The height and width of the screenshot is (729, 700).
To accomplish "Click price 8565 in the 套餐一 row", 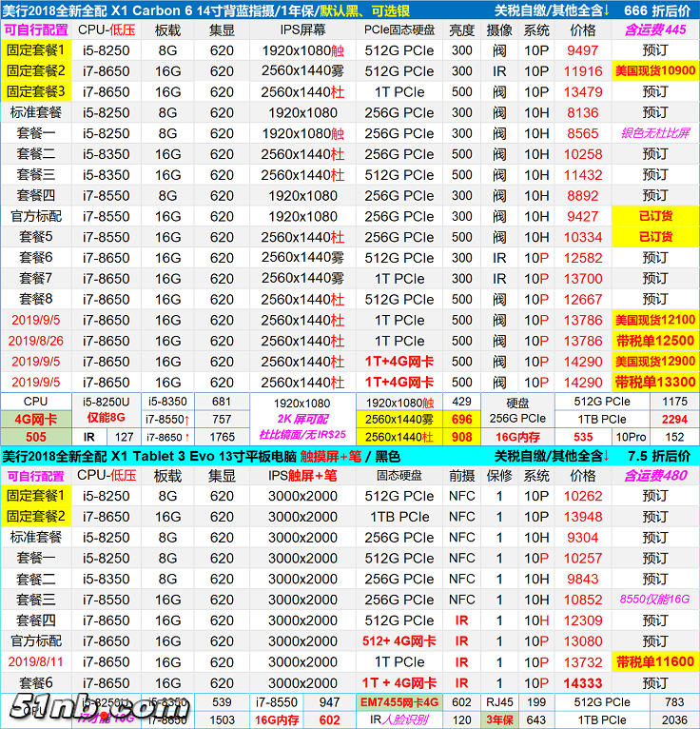I will [x=582, y=133].
